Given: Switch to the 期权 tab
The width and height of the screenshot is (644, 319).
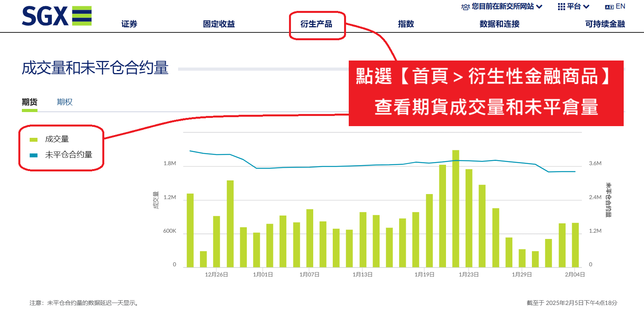Looking at the screenshot, I should pos(65,102).
